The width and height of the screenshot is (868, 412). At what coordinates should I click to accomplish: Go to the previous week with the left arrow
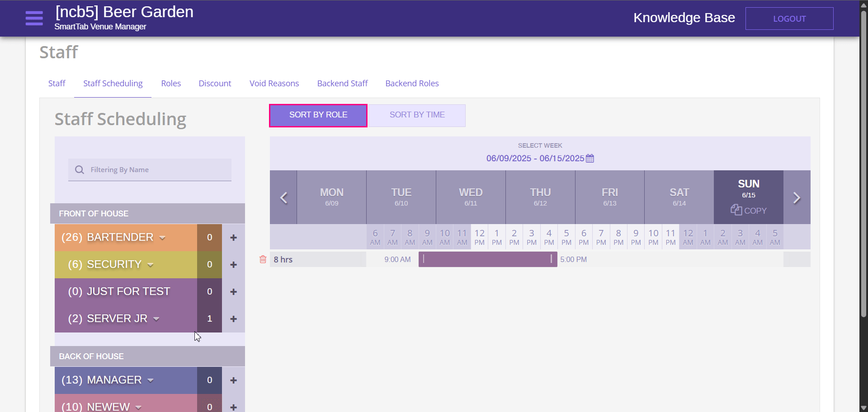coord(283,197)
